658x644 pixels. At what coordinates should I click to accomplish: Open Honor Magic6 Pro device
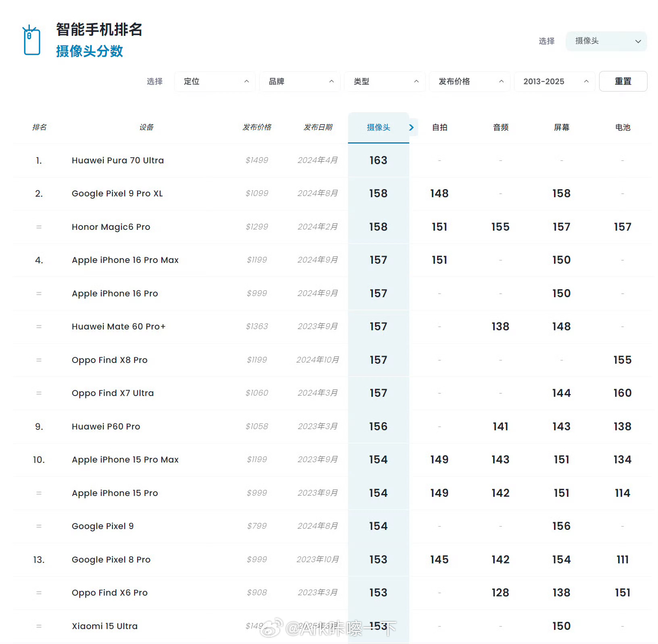111,227
